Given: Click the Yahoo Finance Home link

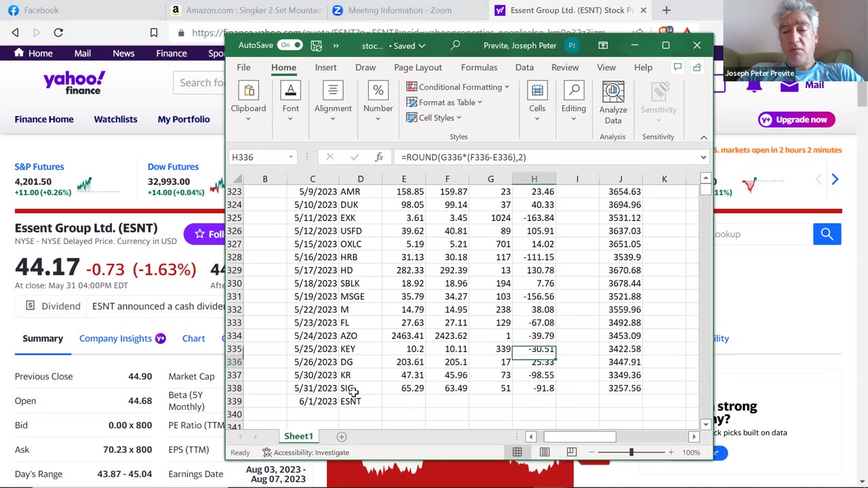Looking at the screenshot, I should (x=33, y=54).
